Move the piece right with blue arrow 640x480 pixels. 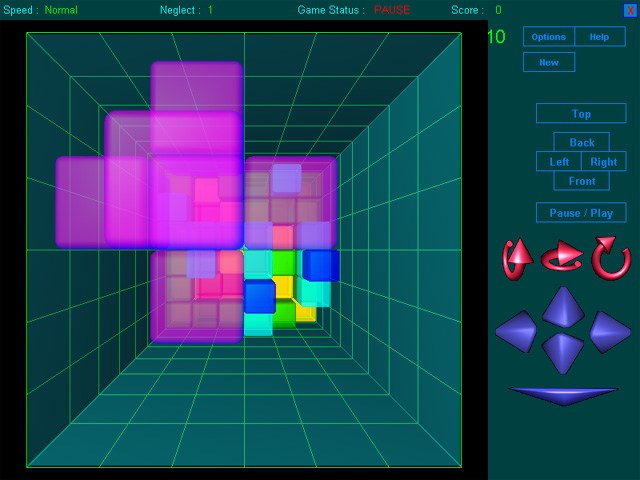(610, 331)
